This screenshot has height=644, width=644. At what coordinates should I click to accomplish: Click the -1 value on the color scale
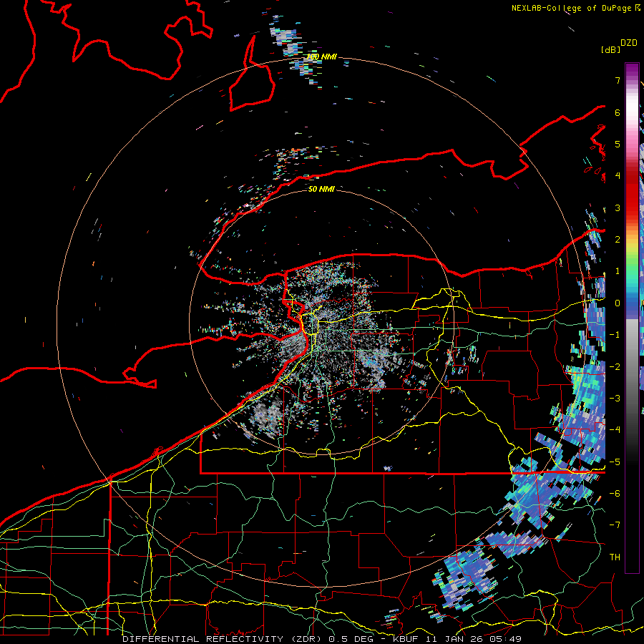pos(615,335)
